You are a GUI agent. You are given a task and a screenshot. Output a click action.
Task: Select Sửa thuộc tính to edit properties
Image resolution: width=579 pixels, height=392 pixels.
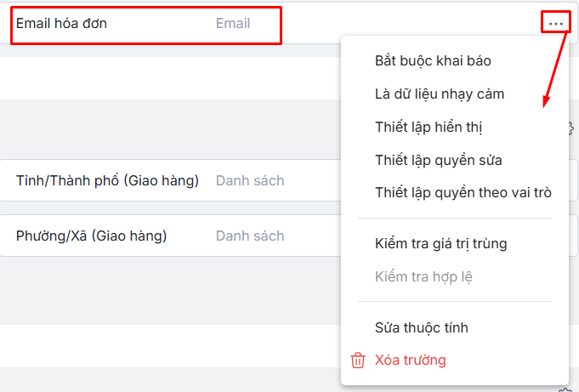[x=421, y=328]
